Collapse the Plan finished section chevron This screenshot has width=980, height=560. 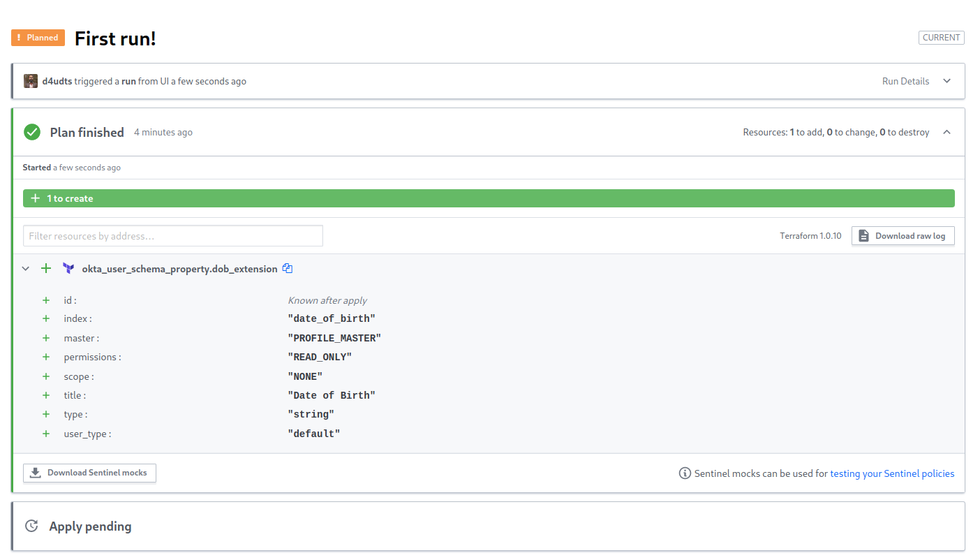946,132
